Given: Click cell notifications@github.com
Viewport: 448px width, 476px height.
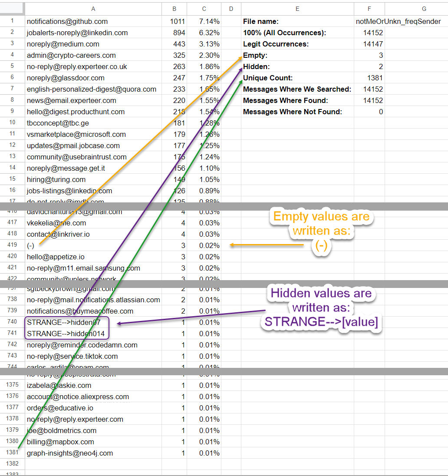Looking at the screenshot, I should [x=93, y=21].
